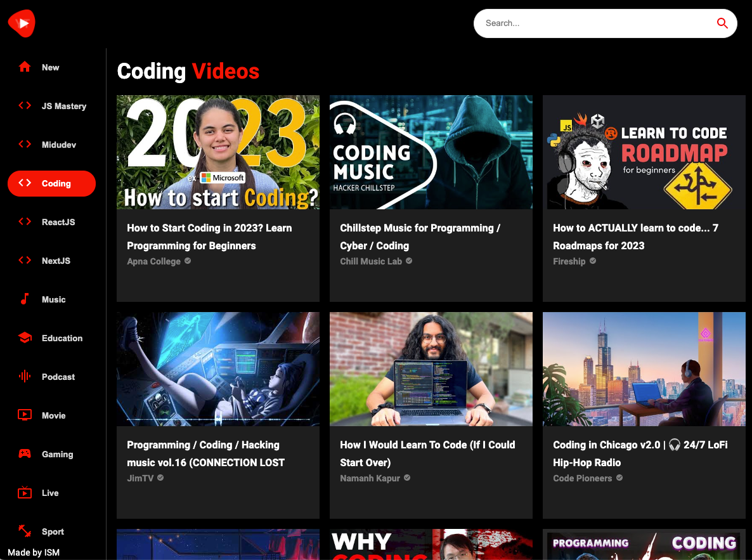Click verified badge next to Fireship

click(593, 261)
